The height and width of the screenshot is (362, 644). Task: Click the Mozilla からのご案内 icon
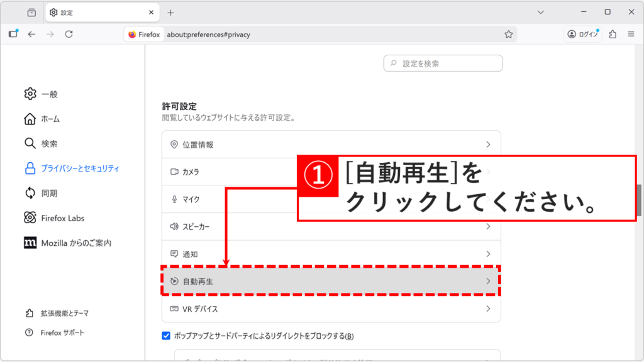point(30,241)
